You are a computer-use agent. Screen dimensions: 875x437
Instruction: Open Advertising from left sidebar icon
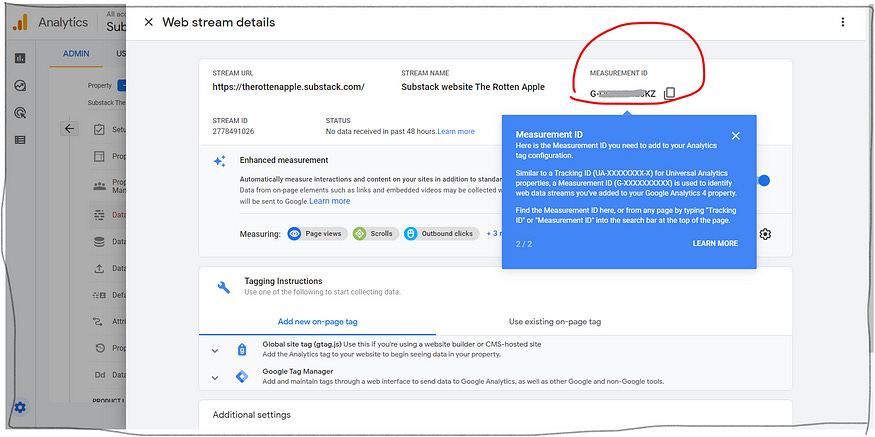coord(20,113)
